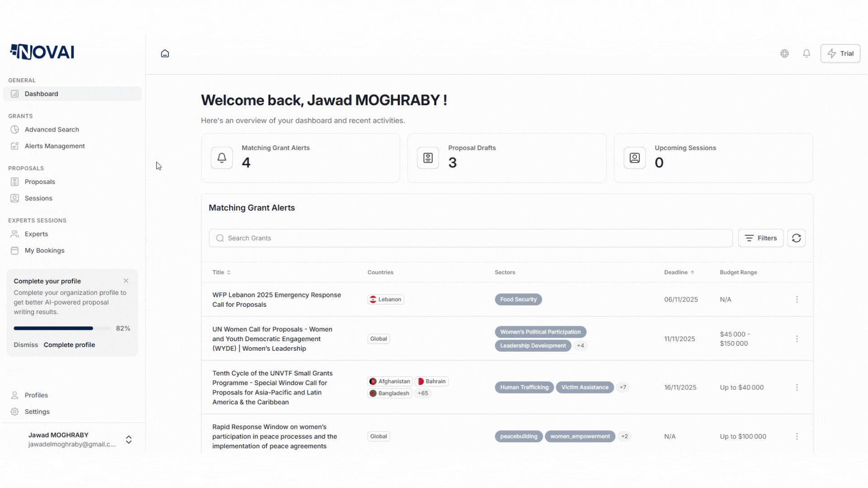Sort grants by Title column
The height and width of the screenshot is (488, 868).
[x=222, y=272]
